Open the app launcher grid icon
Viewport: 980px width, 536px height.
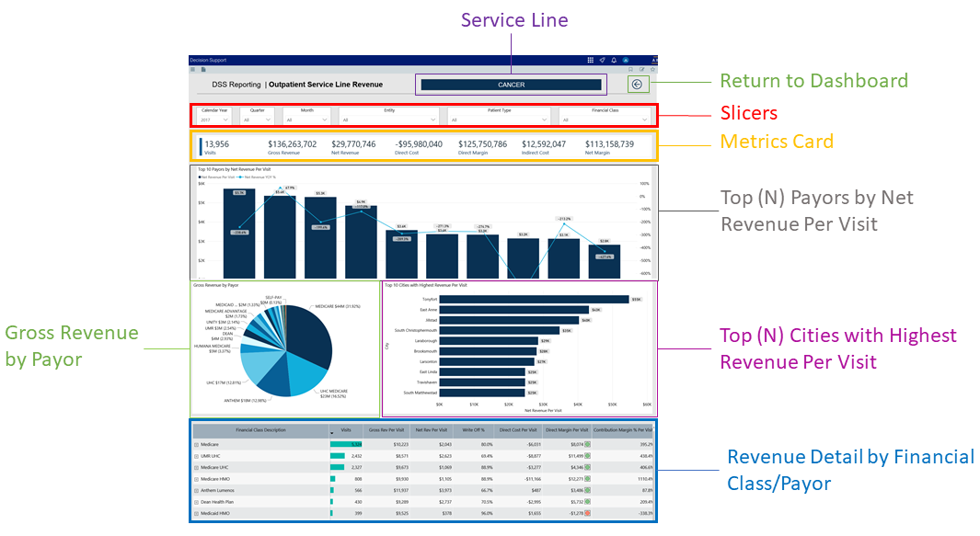(x=590, y=60)
